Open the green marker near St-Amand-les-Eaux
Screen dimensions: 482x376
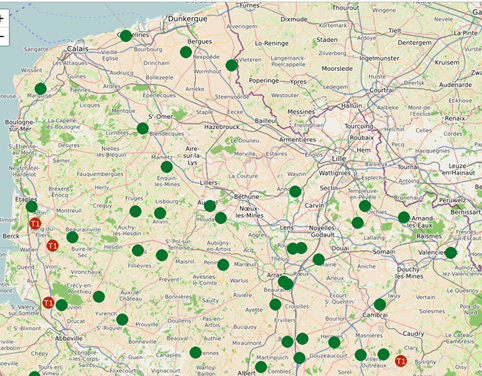(x=404, y=217)
